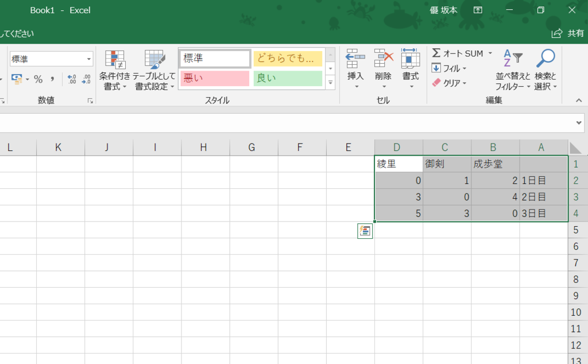588x364 pixels.
Task: Apply the 良い (Good) cell style
Action: click(288, 78)
